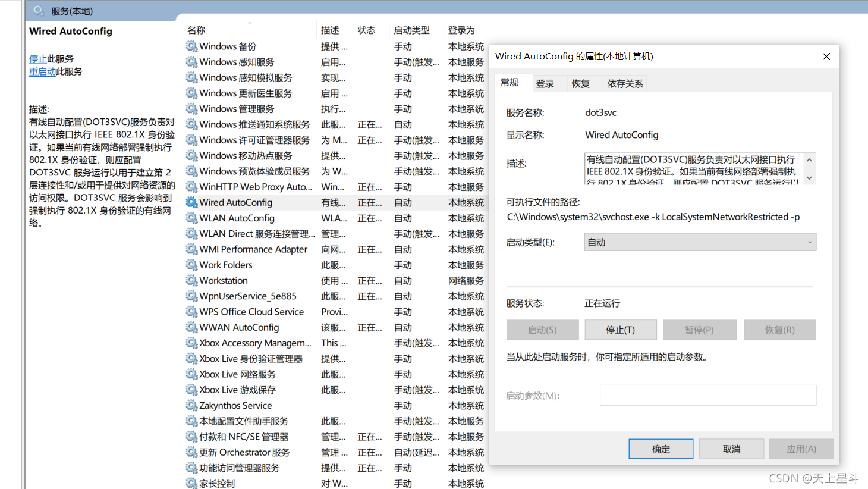
Task: Click gear icon beside WPS Office Cloud Service
Action: (191, 312)
